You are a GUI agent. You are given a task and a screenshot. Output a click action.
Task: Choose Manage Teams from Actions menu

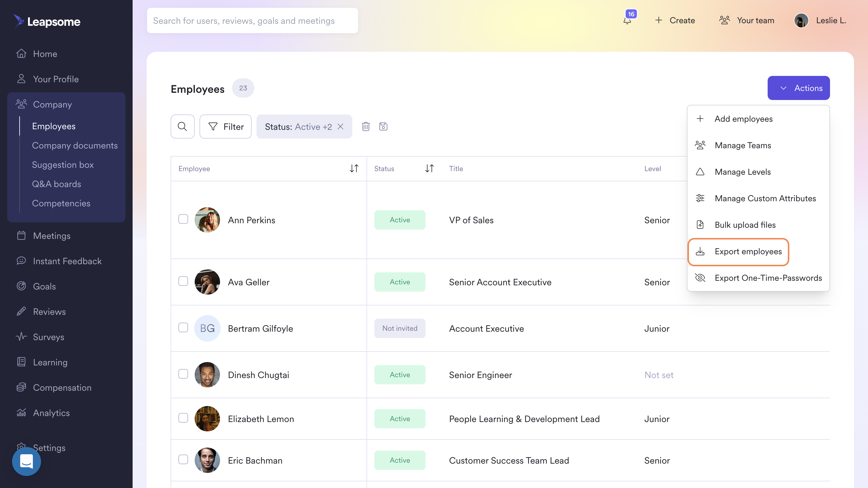coord(758,145)
